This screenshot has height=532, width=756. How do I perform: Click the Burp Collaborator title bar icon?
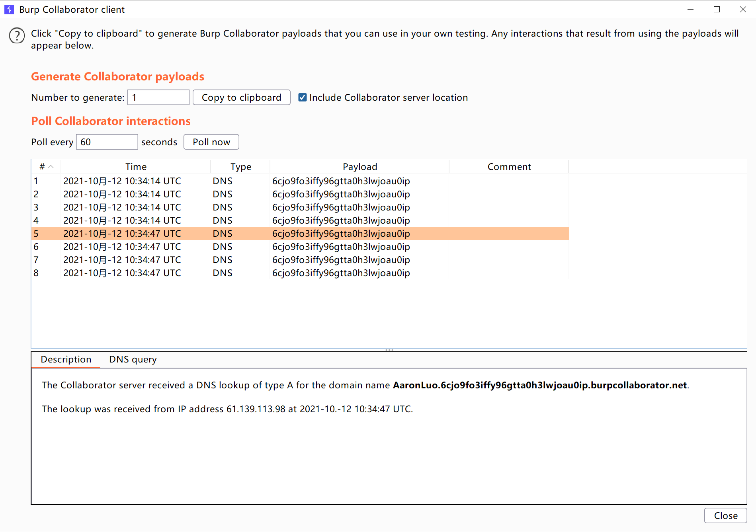click(9, 10)
